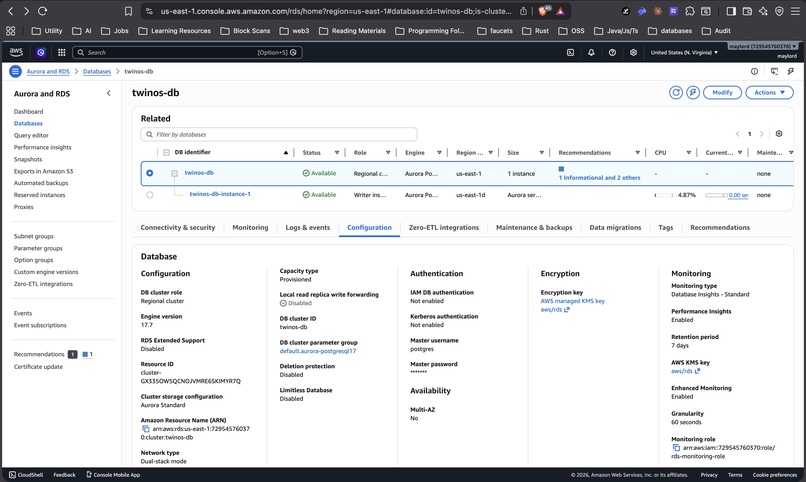Open the Query editor sidebar item
The height and width of the screenshot is (482, 806).
(31, 135)
